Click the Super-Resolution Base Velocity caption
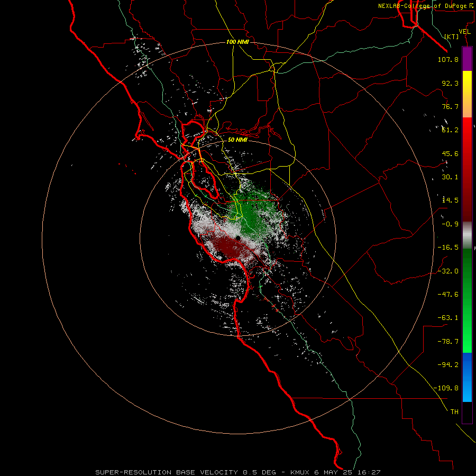The height and width of the screenshot is (476, 476). [x=237, y=472]
